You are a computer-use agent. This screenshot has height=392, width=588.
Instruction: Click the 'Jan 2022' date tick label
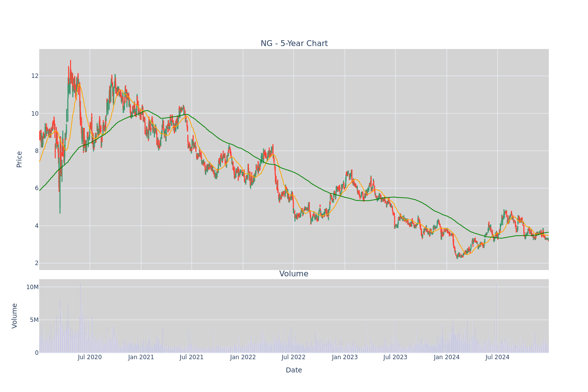click(243, 357)
